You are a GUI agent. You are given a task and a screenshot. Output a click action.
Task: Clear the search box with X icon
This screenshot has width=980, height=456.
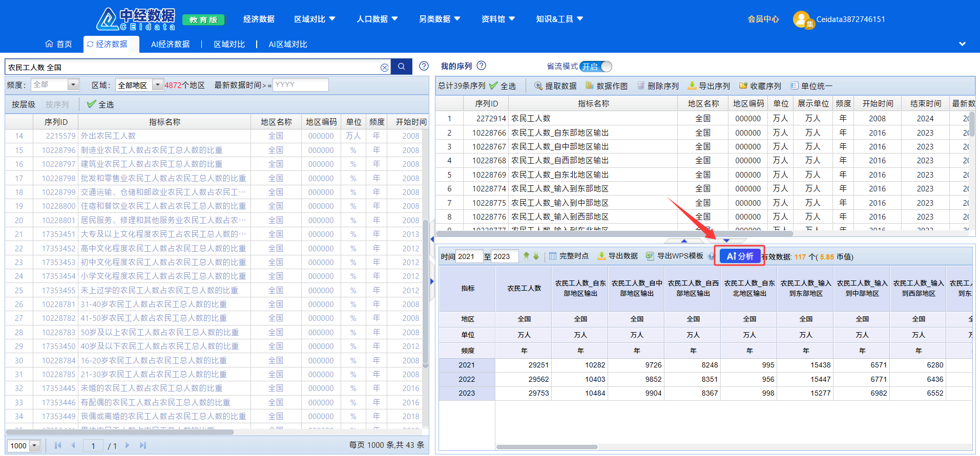384,68
